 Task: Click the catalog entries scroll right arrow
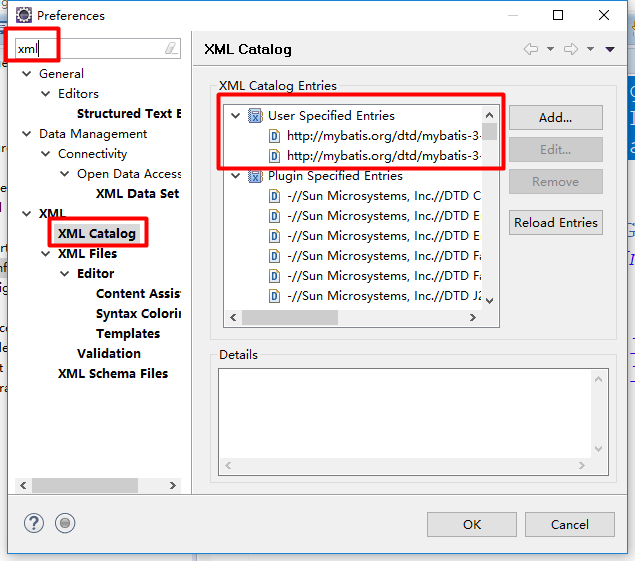(x=473, y=318)
